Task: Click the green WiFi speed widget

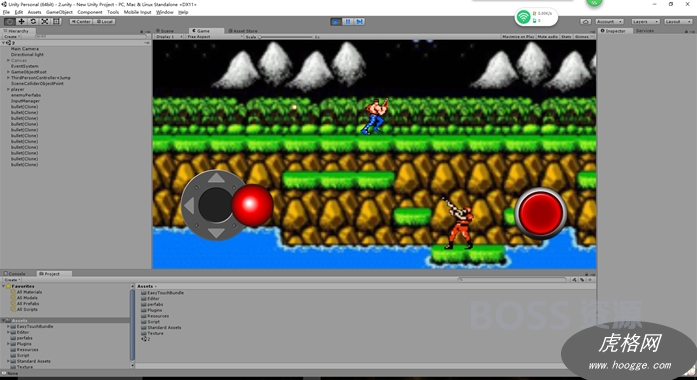Action: [x=537, y=17]
